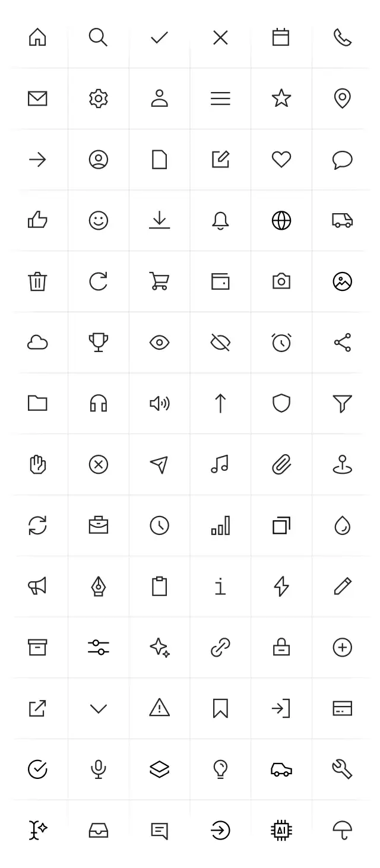Click the megaphone icon
This screenshot has width=380, height=868.
[x=37, y=587]
